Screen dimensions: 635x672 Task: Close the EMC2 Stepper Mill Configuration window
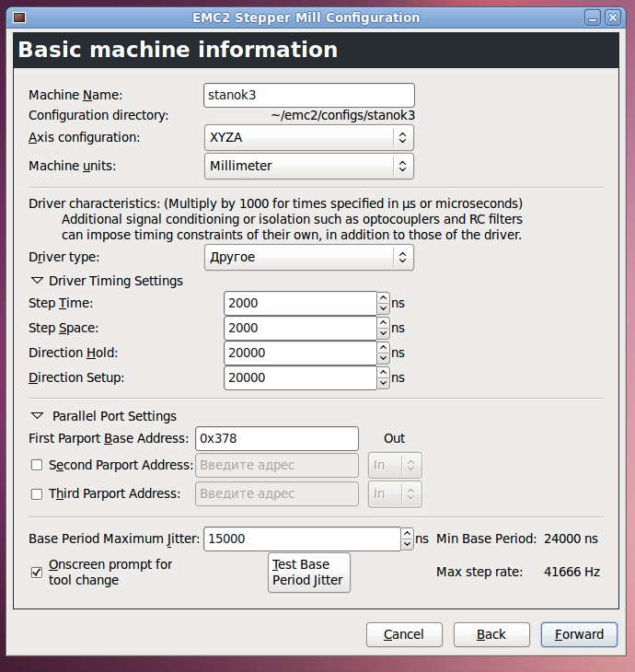pos(613,17)
